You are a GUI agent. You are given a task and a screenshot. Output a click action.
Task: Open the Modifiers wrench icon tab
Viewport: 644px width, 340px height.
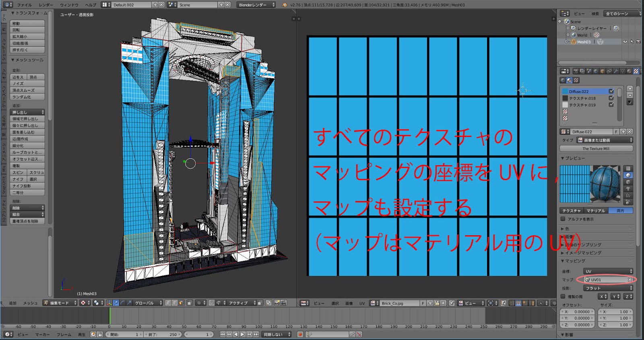(x=616, y=71)
